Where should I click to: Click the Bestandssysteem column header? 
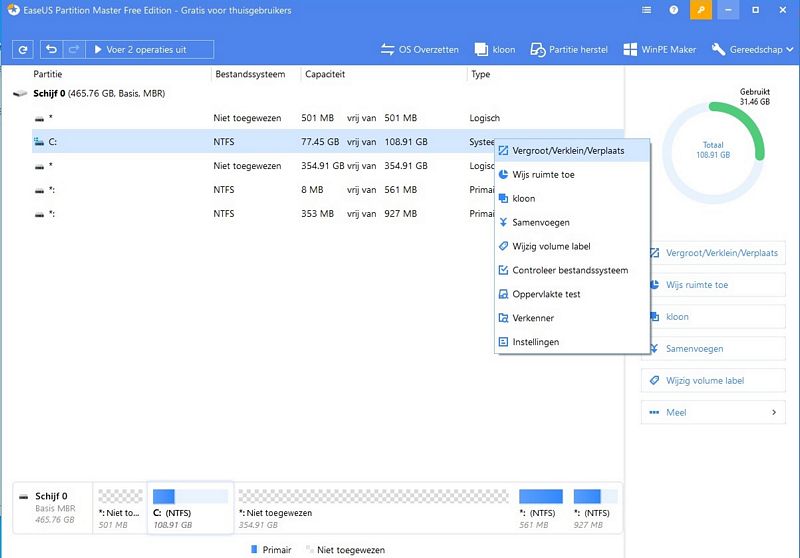[250, 74]
